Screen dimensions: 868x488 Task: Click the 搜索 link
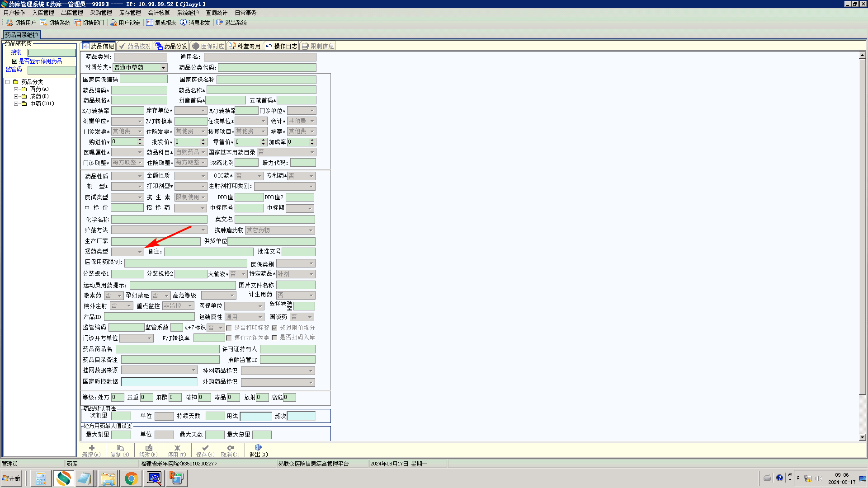point(16,52)
